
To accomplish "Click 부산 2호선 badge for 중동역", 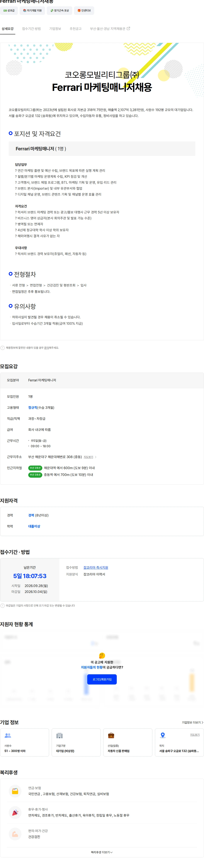I will click(x=35, y=475).
